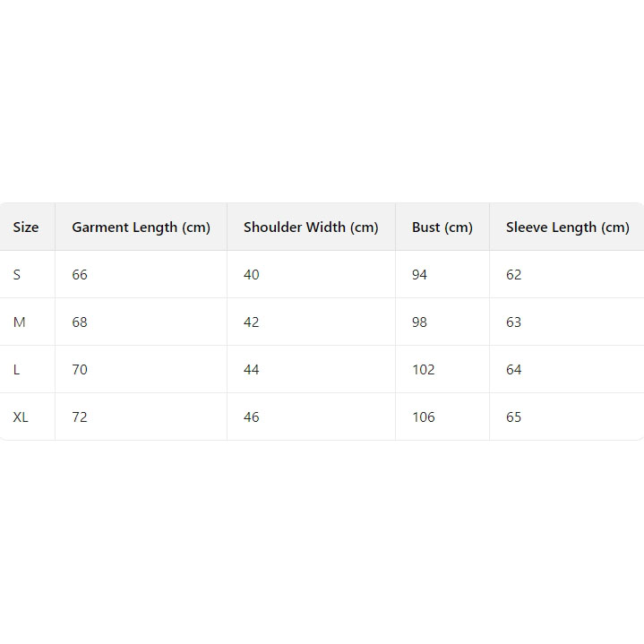Click shoulder width value 40
The height and width of the screenshot is (644, 644).
pos(251,275)
